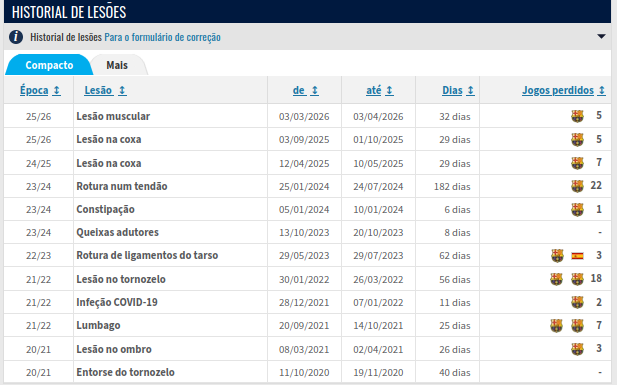Screen dimensions: 617x385
Task: Click the 02/04/2021 end date
Action: point(378,350)
